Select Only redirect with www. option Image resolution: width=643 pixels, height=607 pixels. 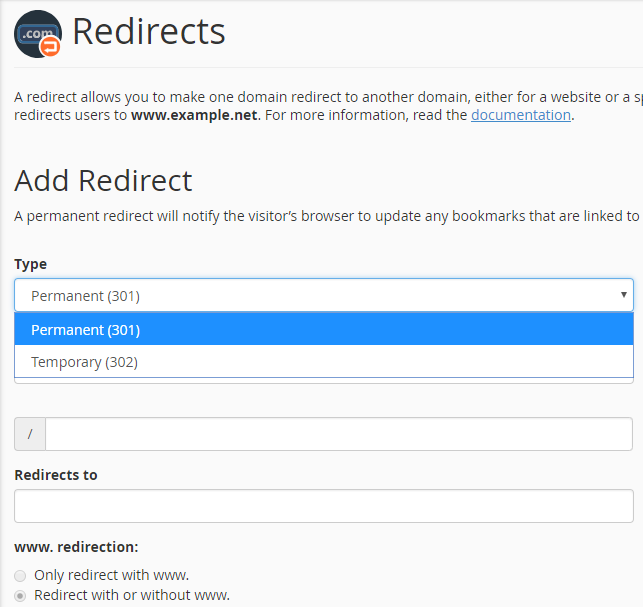click(x=20, y=576)
